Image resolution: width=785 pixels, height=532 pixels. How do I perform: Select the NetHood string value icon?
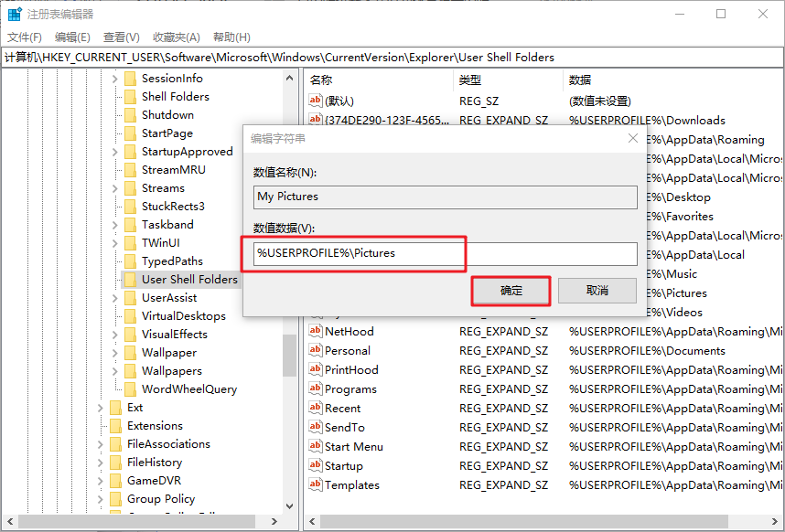click(316, 332)
